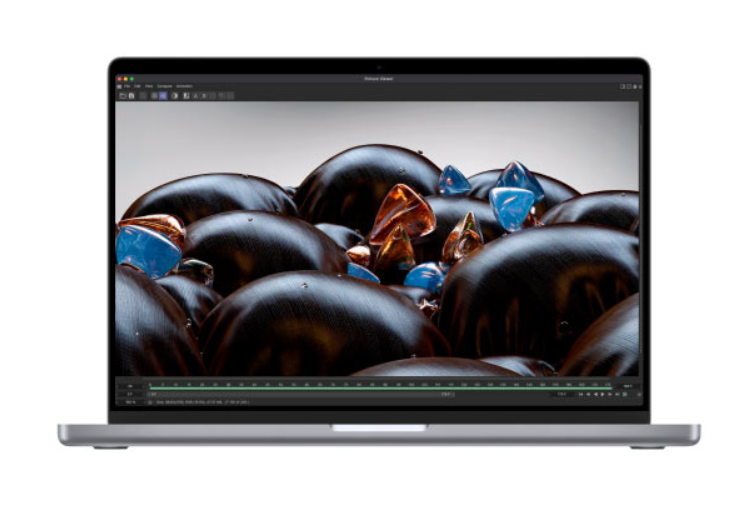Open the Edit menu
The image size is (749, 526).
(137, 86)
